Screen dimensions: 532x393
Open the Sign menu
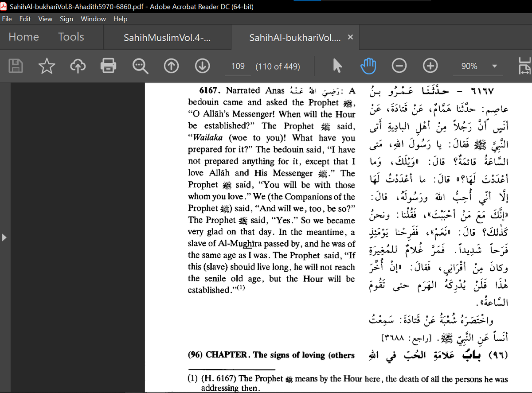click(66, 19)
